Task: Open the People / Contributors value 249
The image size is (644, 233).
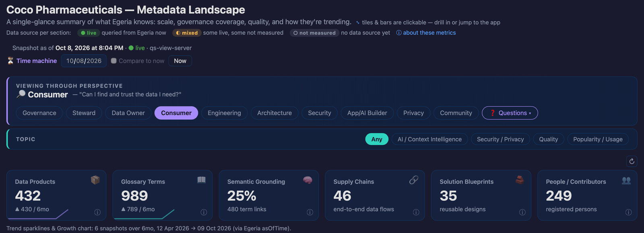Action: [559, 196]
